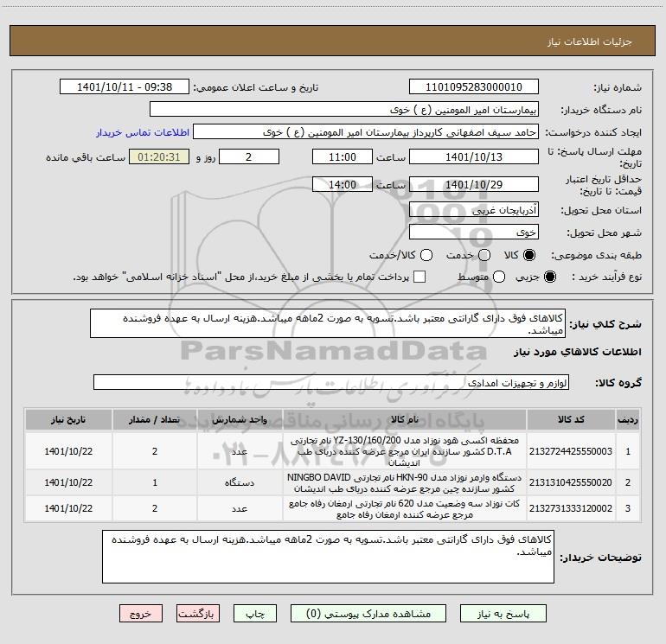Select the کالا radio button
666x644 pixels.
pos(529,255)
